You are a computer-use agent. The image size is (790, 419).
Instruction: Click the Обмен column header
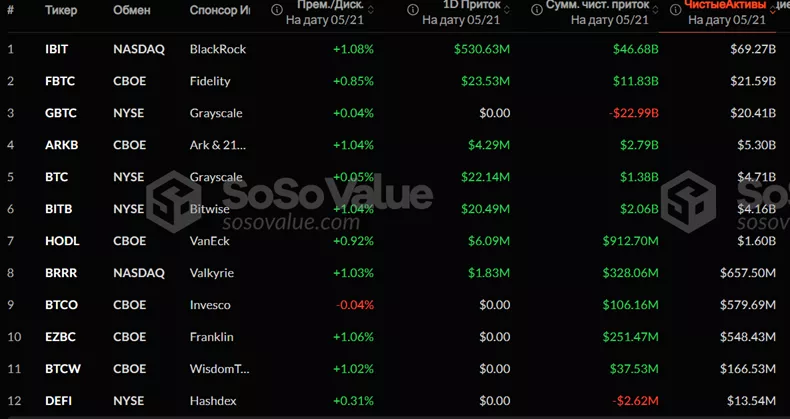pyautogui.click(x=132, y=9)
